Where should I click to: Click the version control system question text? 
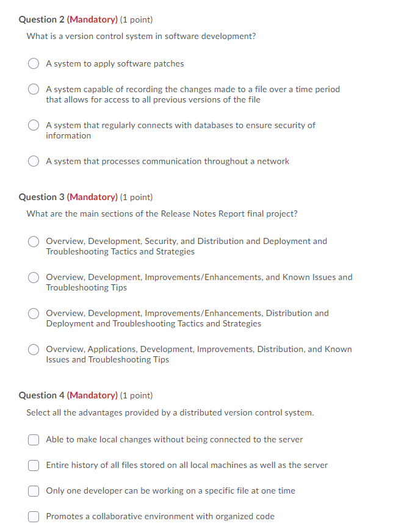(x=140, y=36)
